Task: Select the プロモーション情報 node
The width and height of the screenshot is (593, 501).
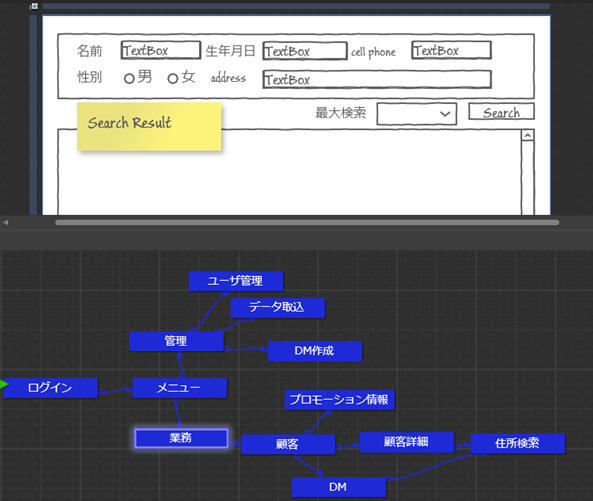Action: pyautogui.click(x=339, y=400)
